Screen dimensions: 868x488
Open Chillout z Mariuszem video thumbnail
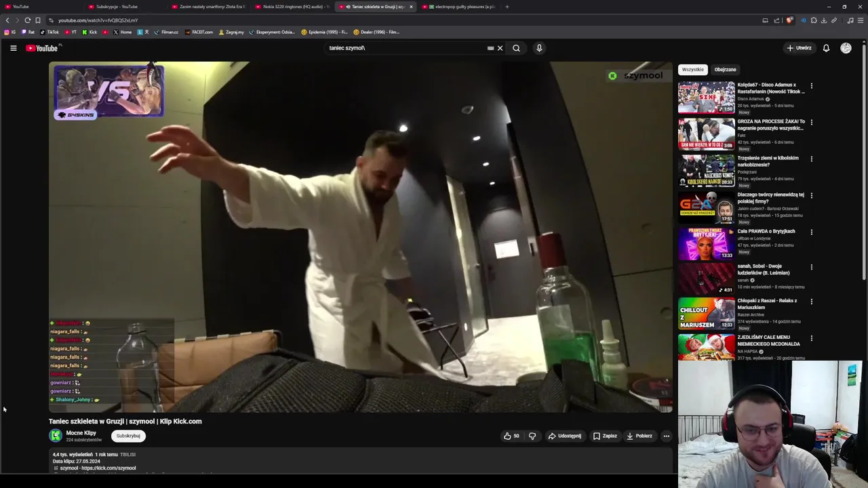(706, 313)
